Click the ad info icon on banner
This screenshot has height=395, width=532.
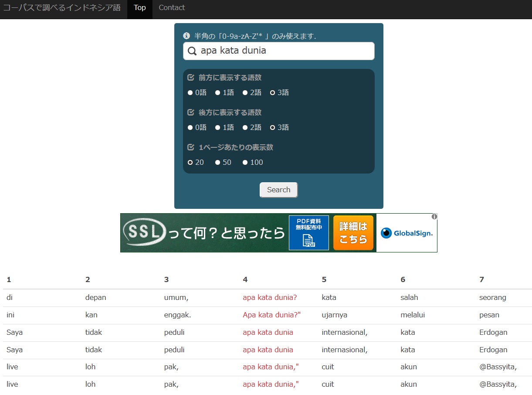point(434,217)
